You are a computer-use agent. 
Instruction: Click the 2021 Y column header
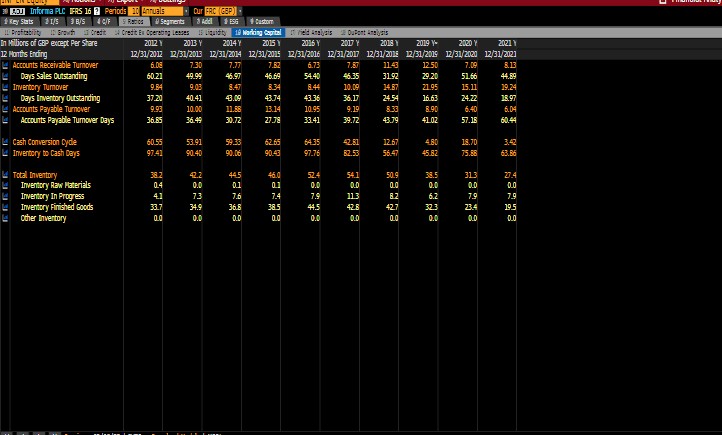tap(507, 43)
